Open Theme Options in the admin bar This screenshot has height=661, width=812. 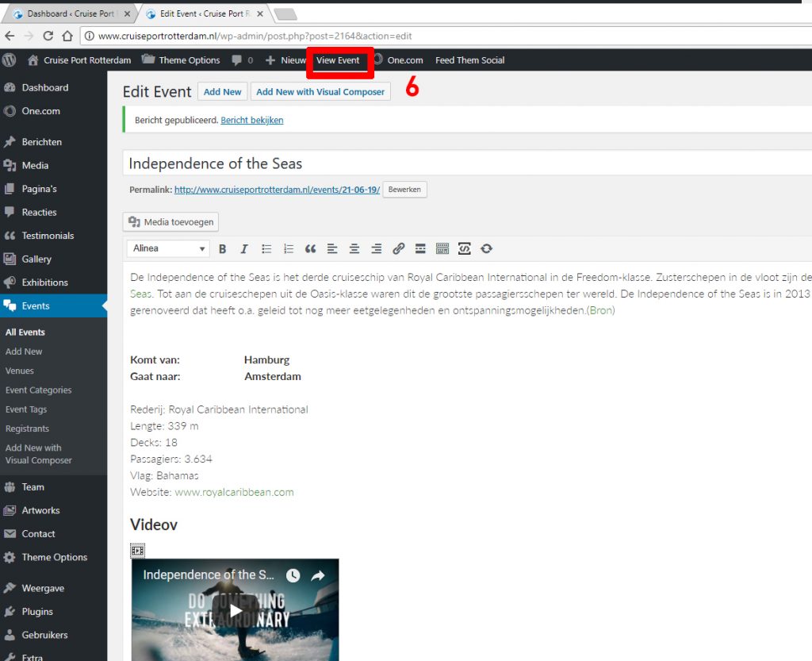[182, 60]
